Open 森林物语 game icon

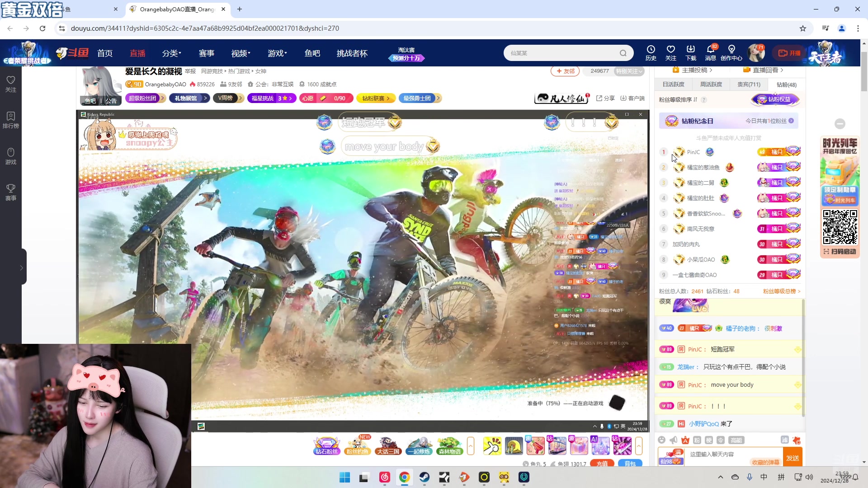point(450,446)
